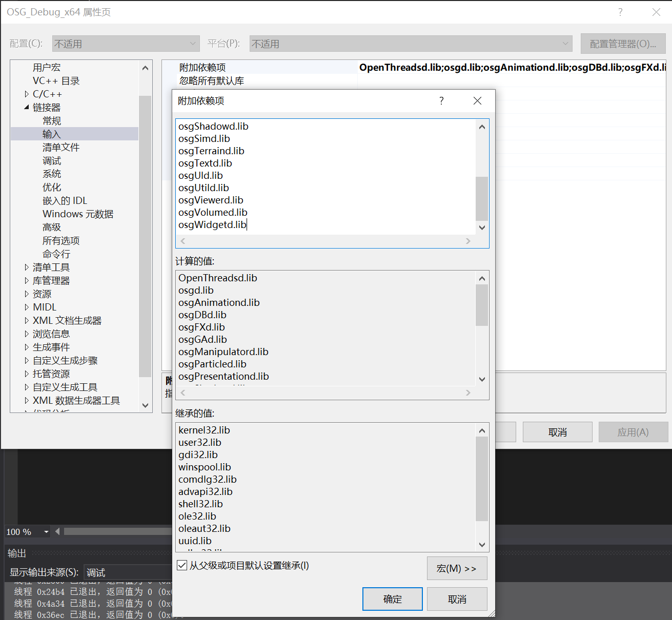Viewport: 672px width, 620px height.
Task: Click the help icon in the 附加依赖项 dialog
Action: (441, 100)
